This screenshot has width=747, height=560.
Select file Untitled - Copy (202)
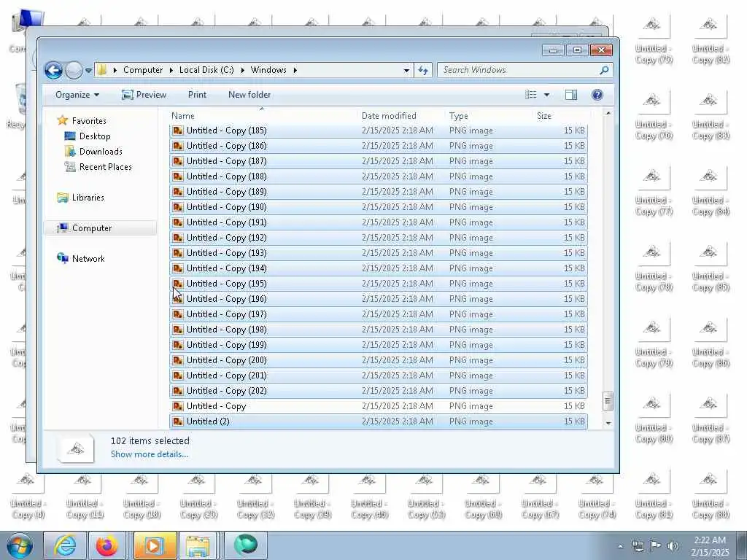click(x=379, y=391)
